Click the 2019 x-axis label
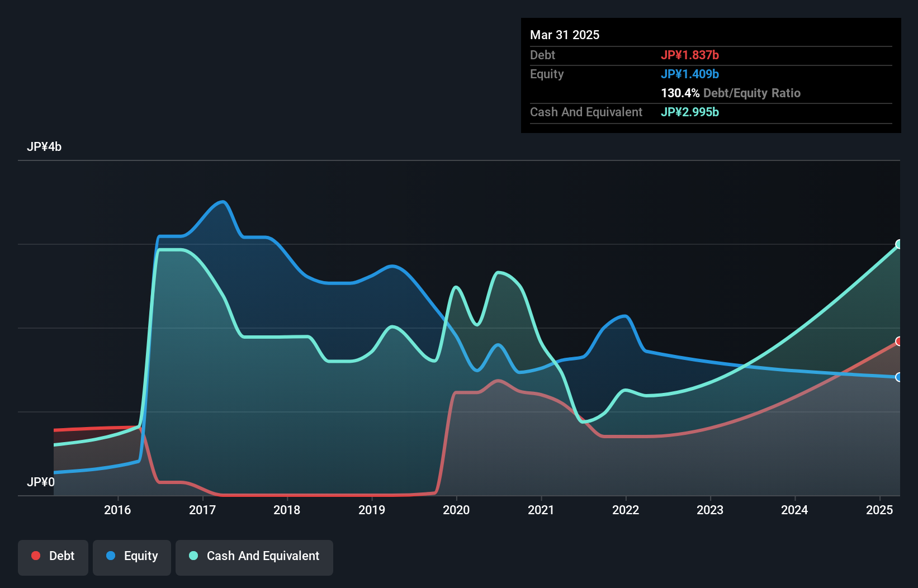The image size is (918, 588). pos(372,510)
